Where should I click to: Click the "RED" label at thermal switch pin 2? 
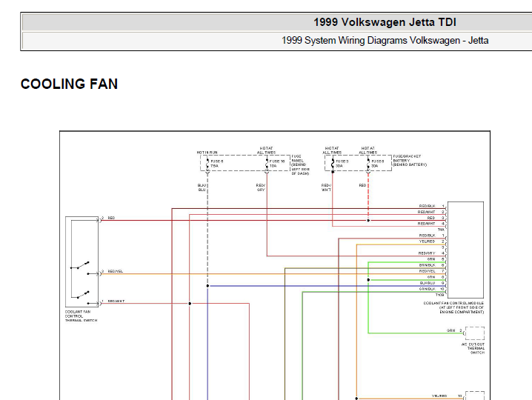(111, 218)
